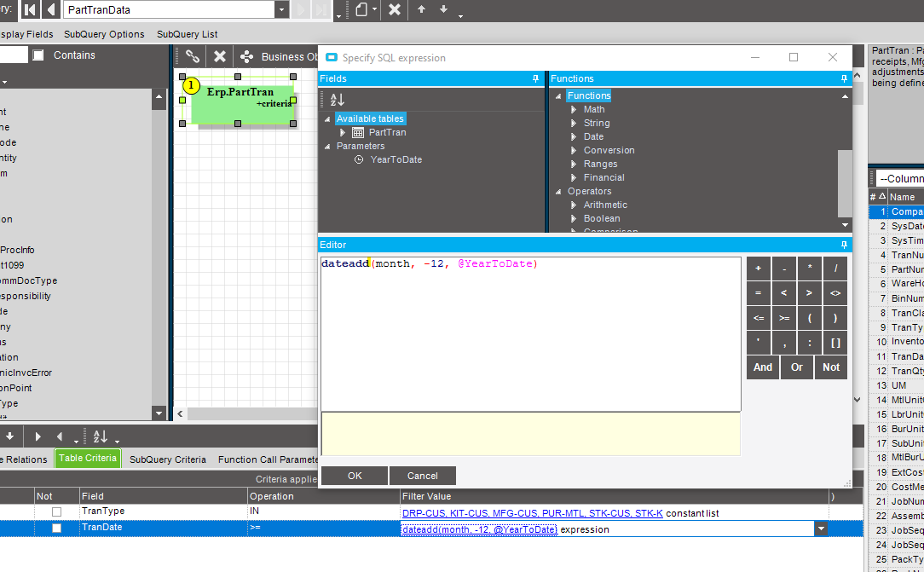Select the YearToDate parameter
This screenshot has height=572, width=924.
(396, 159)
